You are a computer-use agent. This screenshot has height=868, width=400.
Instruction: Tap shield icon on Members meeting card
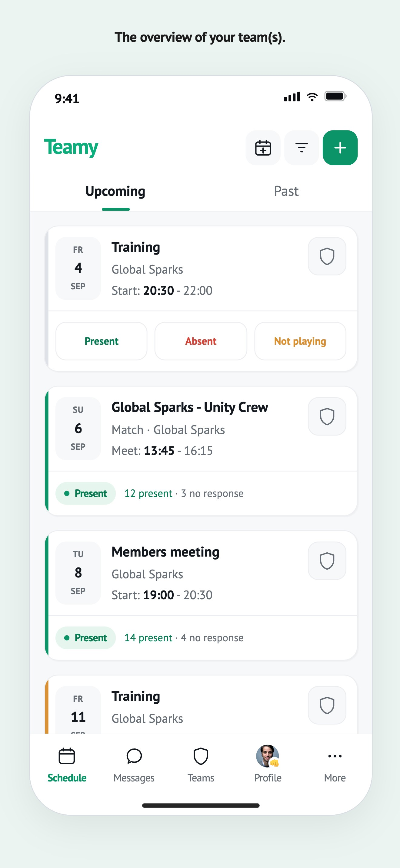(x=327, y=561)
